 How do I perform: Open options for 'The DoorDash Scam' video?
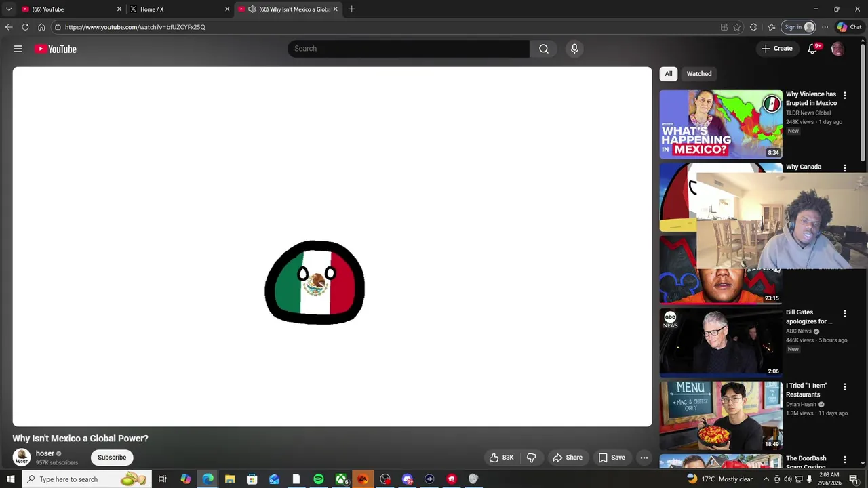coord(845,460)
